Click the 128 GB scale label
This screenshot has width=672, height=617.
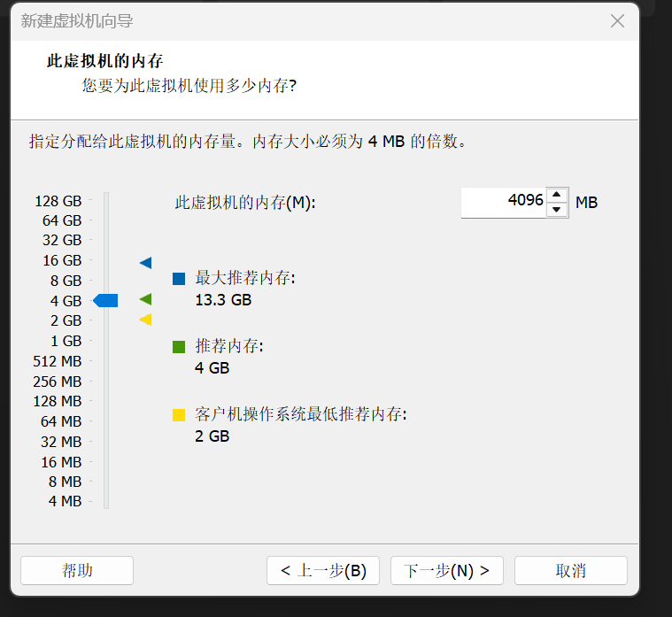58,201
